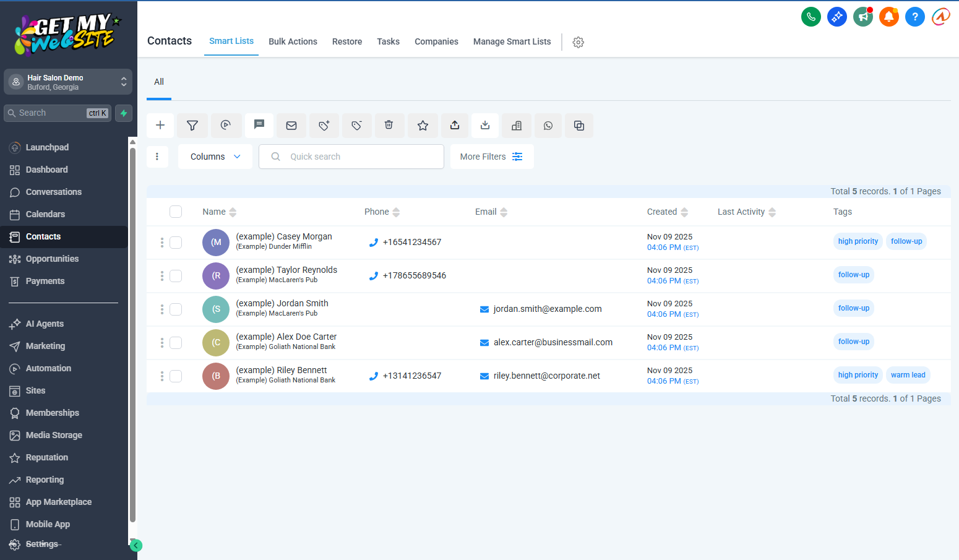This screenshot has height=560, width=959.
Task: Open the settings gear beside Manage Smart Lists
Action: point(578,42)
